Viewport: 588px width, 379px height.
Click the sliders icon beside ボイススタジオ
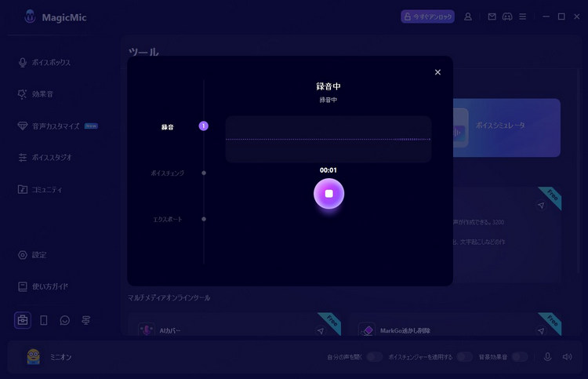coord(23,158)
